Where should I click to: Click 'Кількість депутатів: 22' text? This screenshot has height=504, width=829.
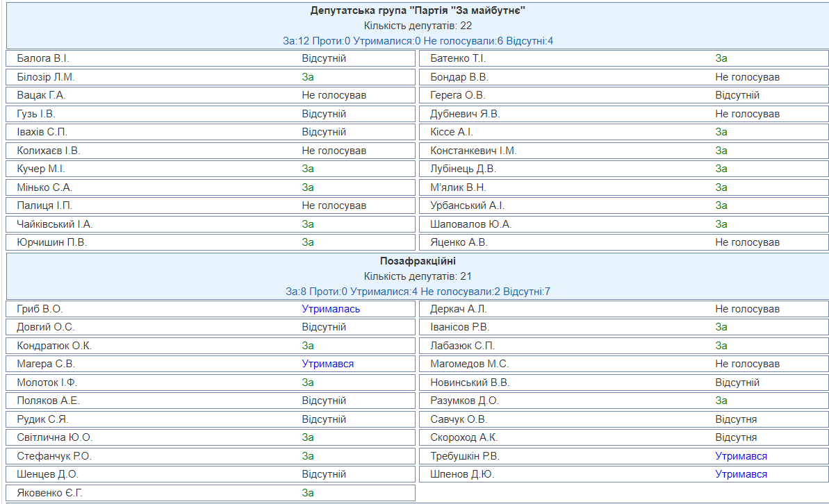[x=418, y=26]
